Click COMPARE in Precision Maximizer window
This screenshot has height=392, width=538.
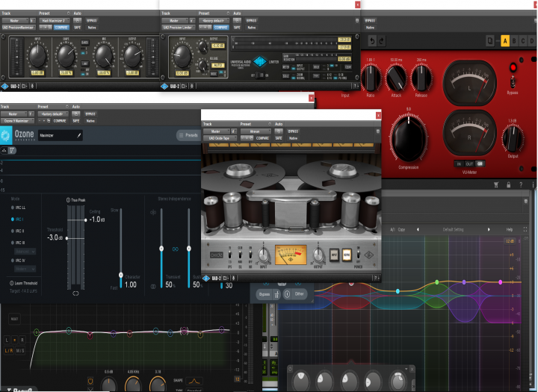click(61, 28)
